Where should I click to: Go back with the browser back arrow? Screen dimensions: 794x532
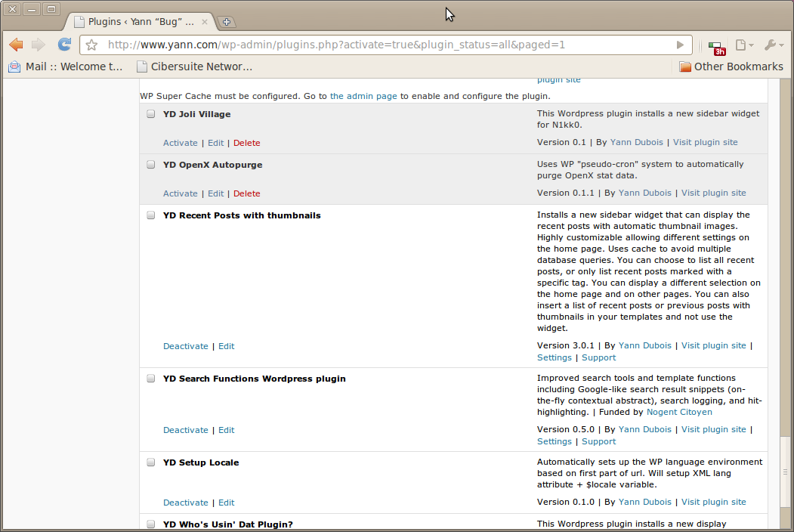click(16, 45)
